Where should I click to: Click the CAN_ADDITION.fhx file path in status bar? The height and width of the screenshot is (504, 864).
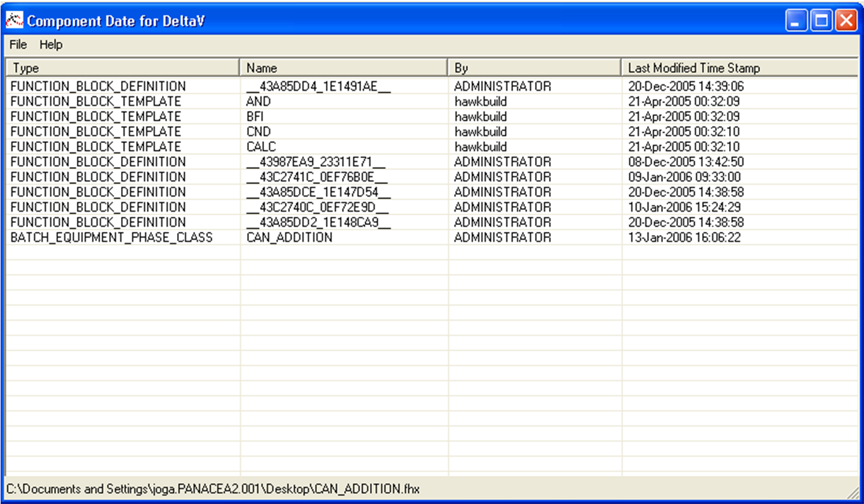213,488
